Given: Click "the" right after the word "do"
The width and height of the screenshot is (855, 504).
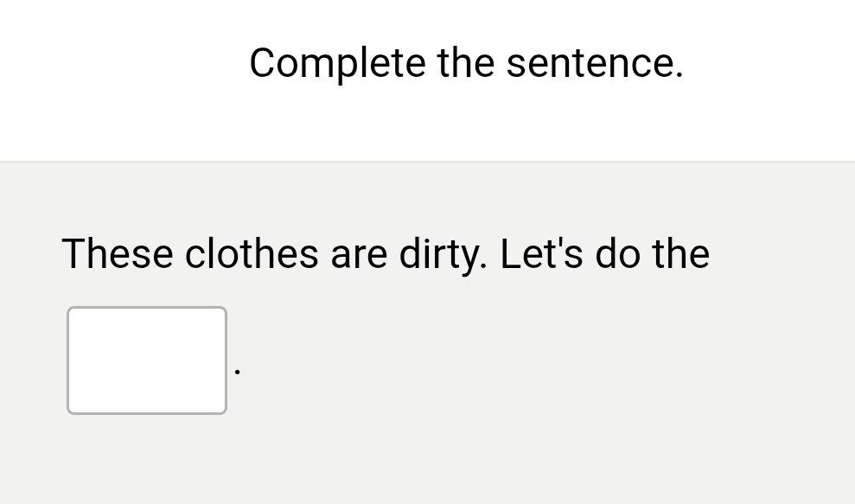Looking at the screenshot, I should click(x=681, y=254).
